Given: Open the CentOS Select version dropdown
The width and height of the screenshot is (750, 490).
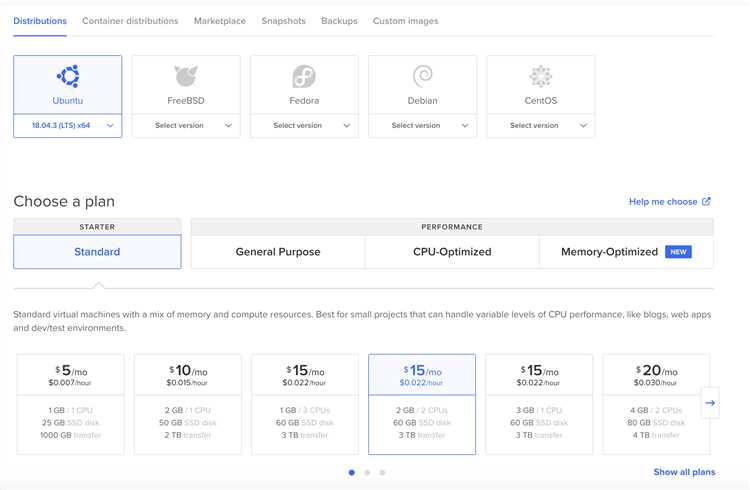Looking at the screenshot, I should pos(540,125).
